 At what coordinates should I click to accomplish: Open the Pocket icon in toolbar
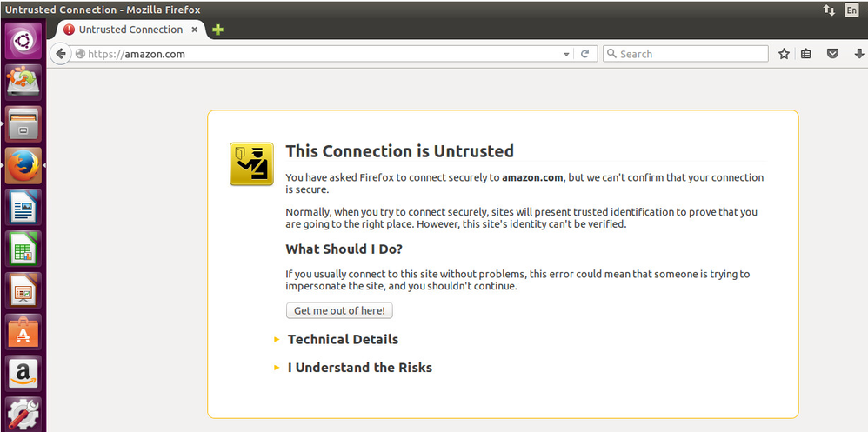[832, 54]
